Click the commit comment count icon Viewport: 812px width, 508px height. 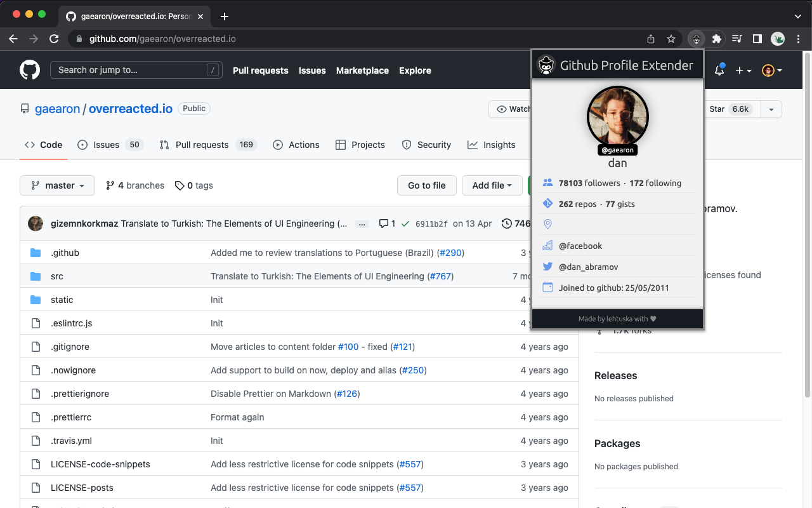click(384, 224)
